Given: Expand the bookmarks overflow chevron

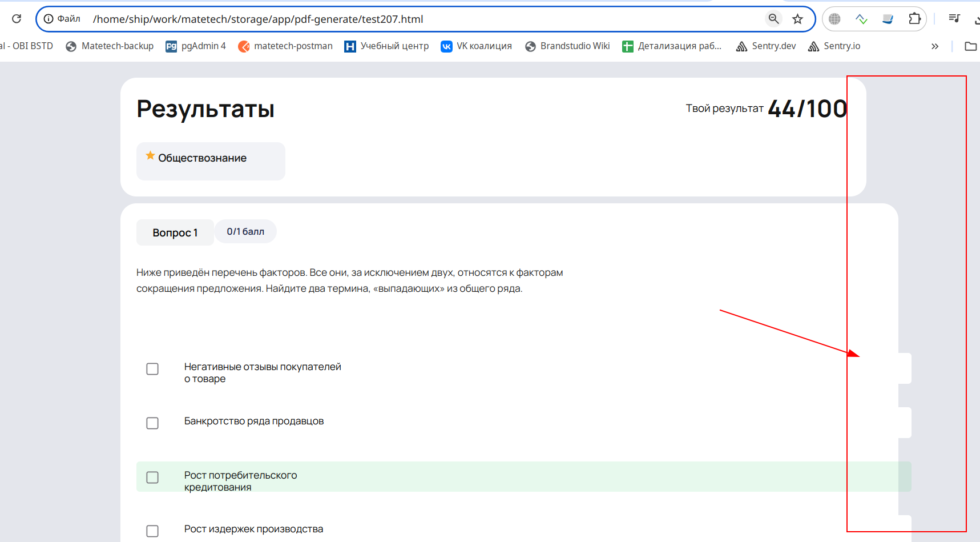Looking at the screenshot, I should [935, 46].
